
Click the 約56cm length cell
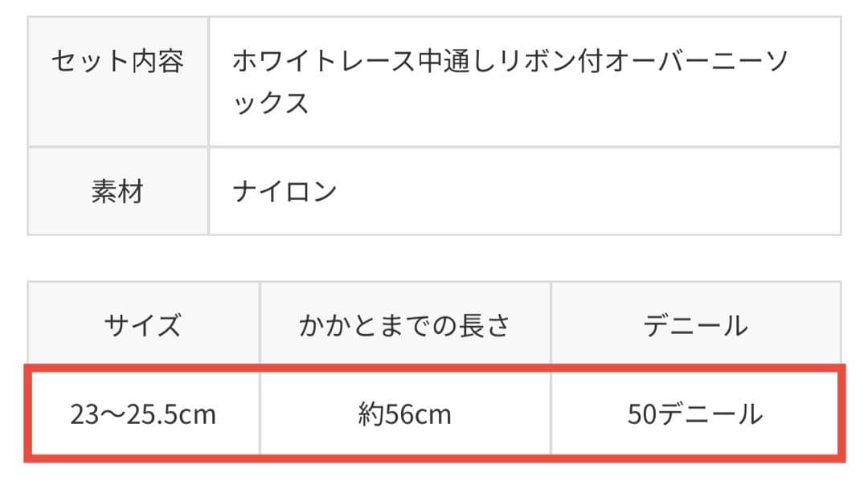click(404, 414)
